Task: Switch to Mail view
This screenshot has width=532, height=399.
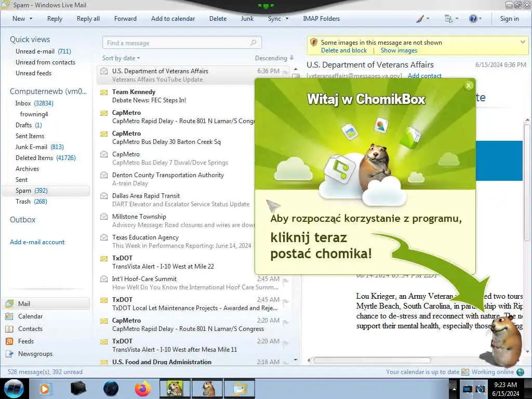Action: [47, 303]
